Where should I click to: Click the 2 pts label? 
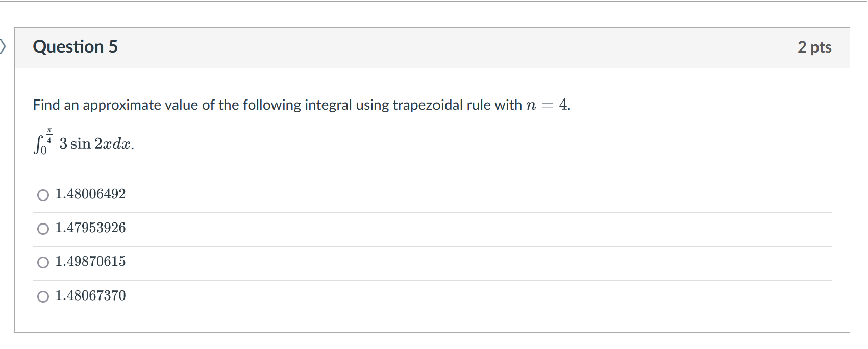(x=814, y=47)
